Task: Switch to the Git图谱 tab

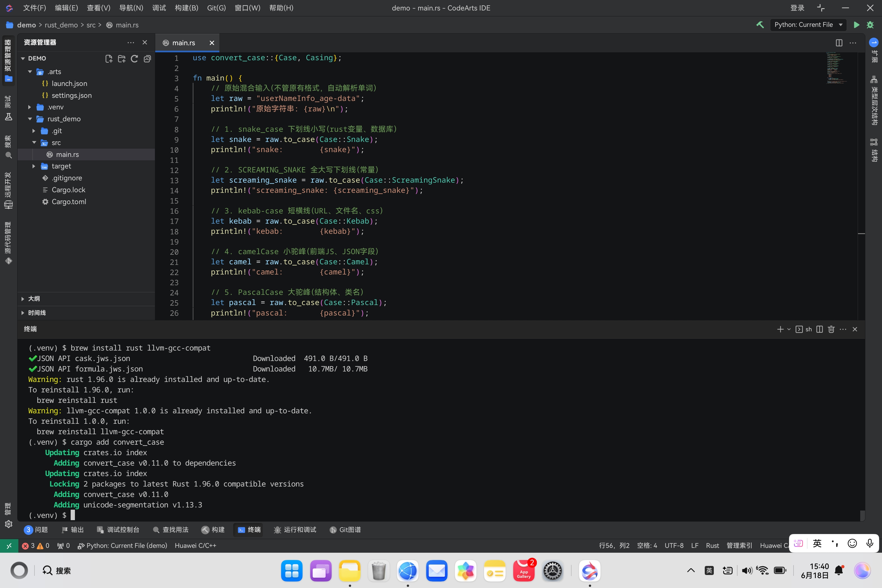Action: point(345,530)
